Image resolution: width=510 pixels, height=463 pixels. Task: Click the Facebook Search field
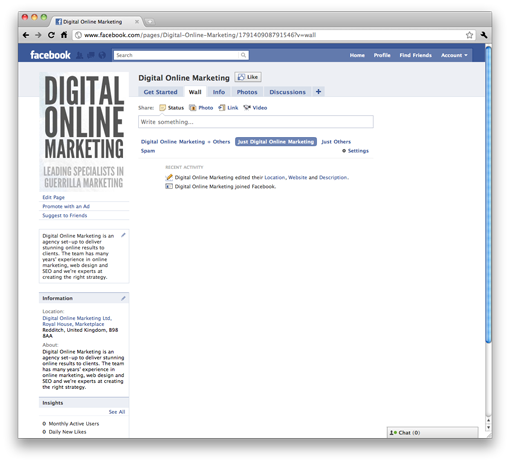pos(177,55)
